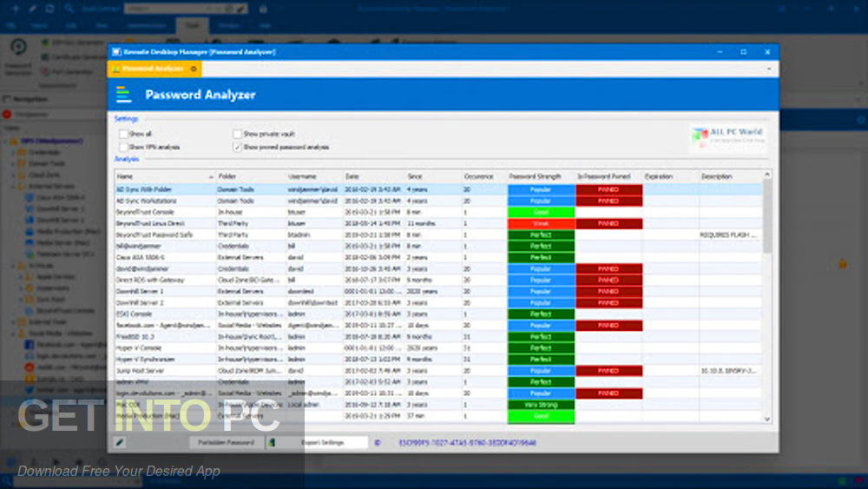Open the File menu in the main window
Image resolution: width=868 pixels, height=489 pixels.
(10, 25)
